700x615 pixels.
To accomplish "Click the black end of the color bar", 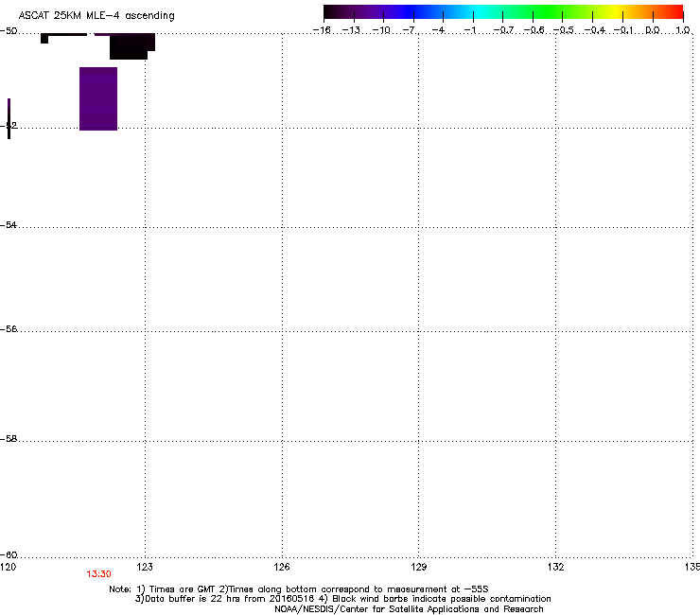I will pos(330,12).
